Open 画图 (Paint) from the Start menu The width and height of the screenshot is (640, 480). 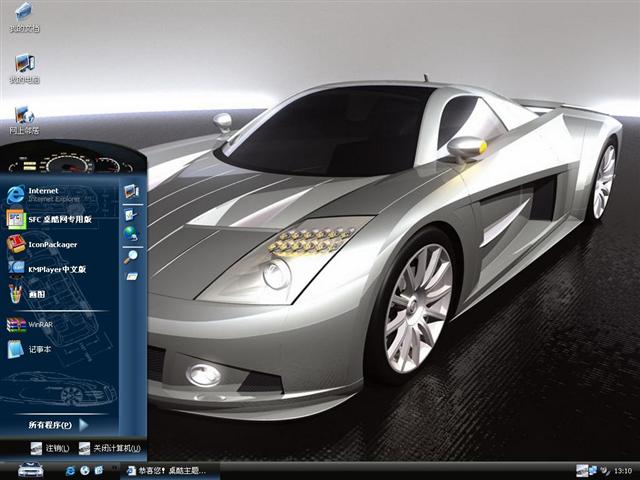pos(30,295)
